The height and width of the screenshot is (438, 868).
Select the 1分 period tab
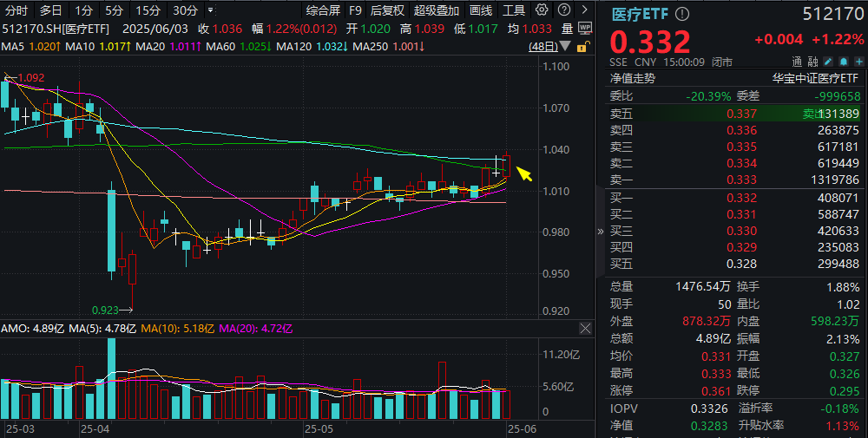84,10
